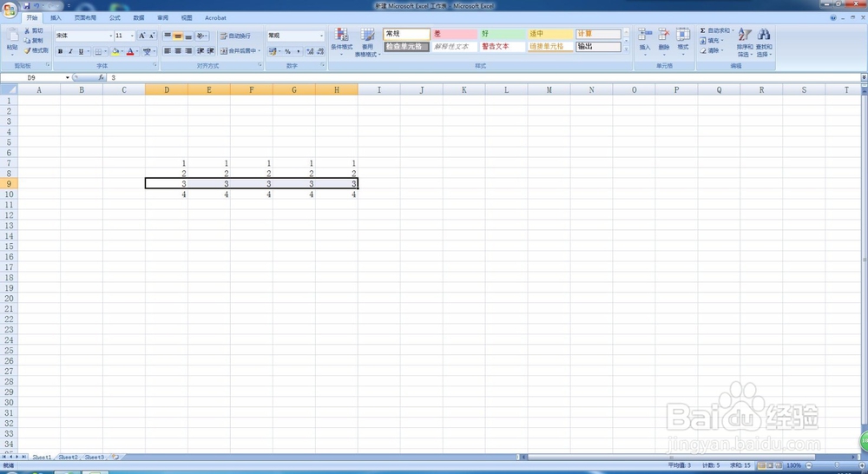Apply the 好 (Good) cell style
Screen dimensions: 868x474
[502, 34]
